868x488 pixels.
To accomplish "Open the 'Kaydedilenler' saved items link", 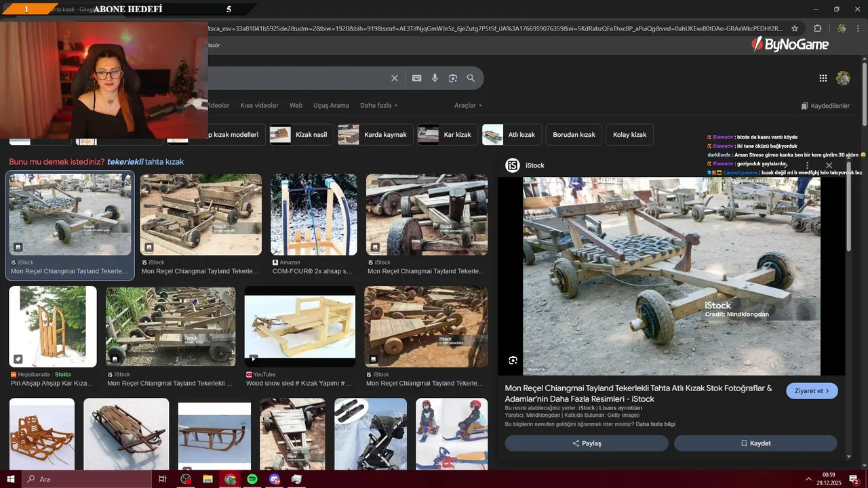I will pyautogui.click(x=825, y=106).
